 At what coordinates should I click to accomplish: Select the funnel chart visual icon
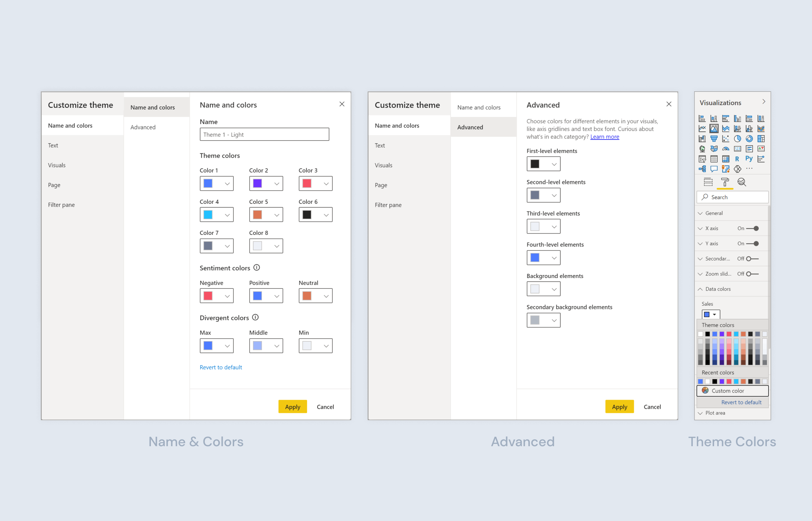point(714,139)
